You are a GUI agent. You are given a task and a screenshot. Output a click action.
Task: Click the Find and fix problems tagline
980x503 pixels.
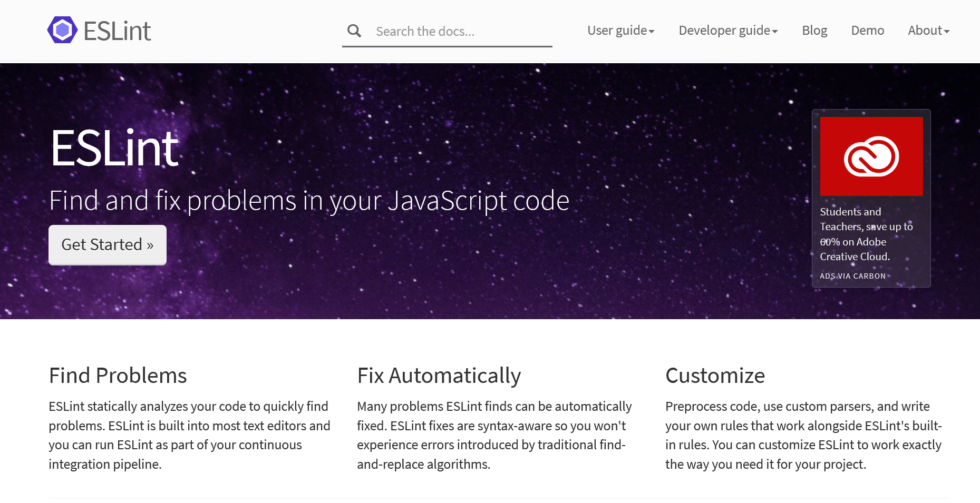pyautogui.click(x=309, y=201)
